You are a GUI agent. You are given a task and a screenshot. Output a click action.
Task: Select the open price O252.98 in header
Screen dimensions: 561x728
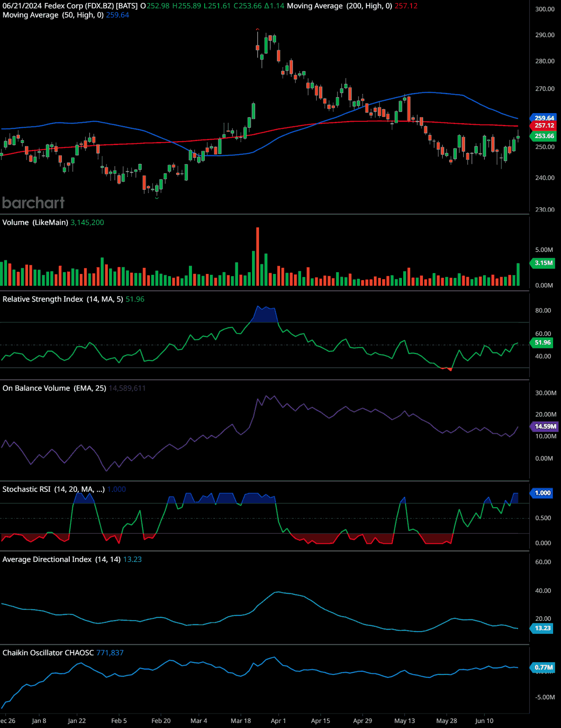click(x=155, y=6)
